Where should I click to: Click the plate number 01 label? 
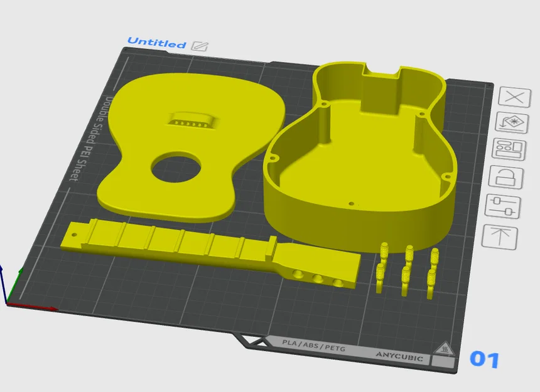(x=485, y=359)
